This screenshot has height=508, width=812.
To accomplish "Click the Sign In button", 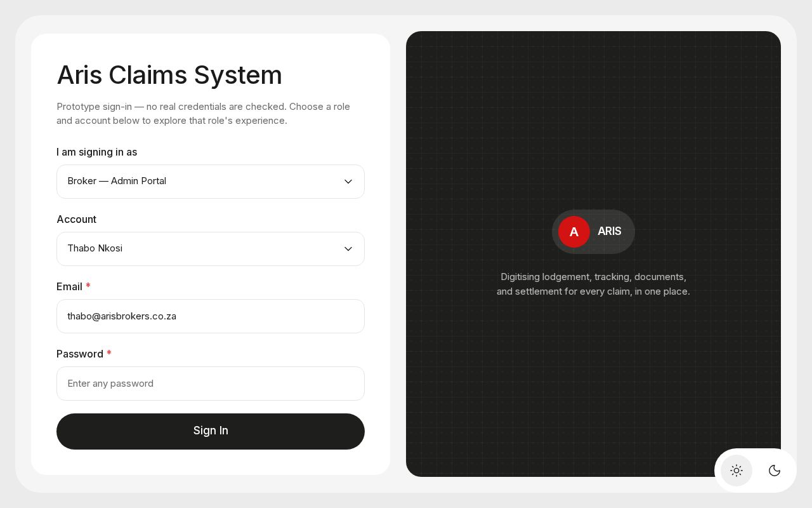I will 211,431.
